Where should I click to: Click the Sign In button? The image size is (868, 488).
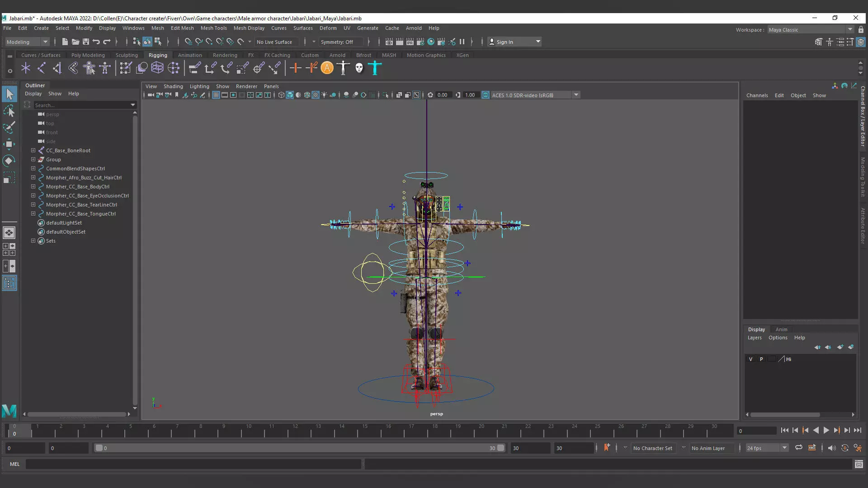504,42
